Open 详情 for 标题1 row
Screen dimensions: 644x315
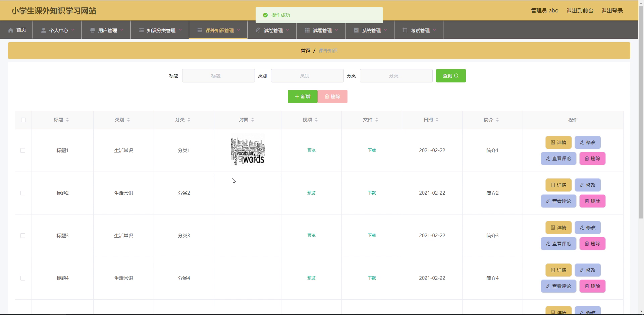[x=558, y=142]
